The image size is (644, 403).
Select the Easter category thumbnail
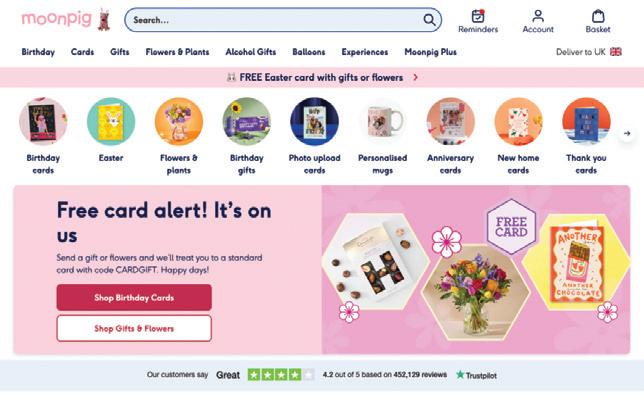pos(111,122)
